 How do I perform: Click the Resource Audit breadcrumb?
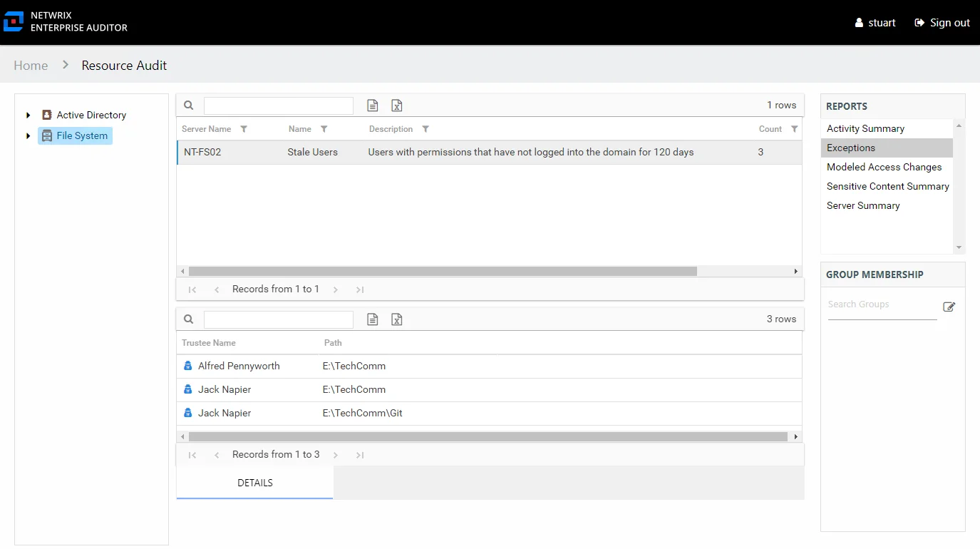pyautogui.click(x=124, y=66)
